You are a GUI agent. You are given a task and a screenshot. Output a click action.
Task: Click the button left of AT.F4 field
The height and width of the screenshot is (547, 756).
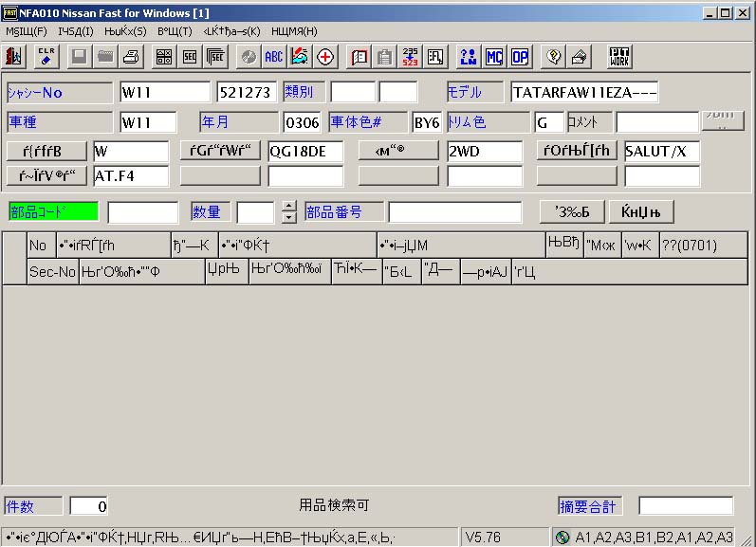click(46, 175)
